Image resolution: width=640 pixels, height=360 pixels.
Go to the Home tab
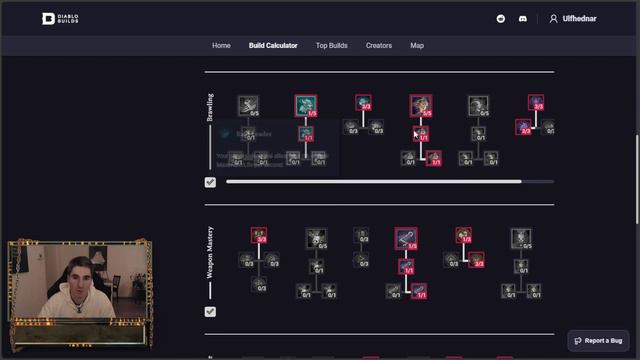point(221,46)
